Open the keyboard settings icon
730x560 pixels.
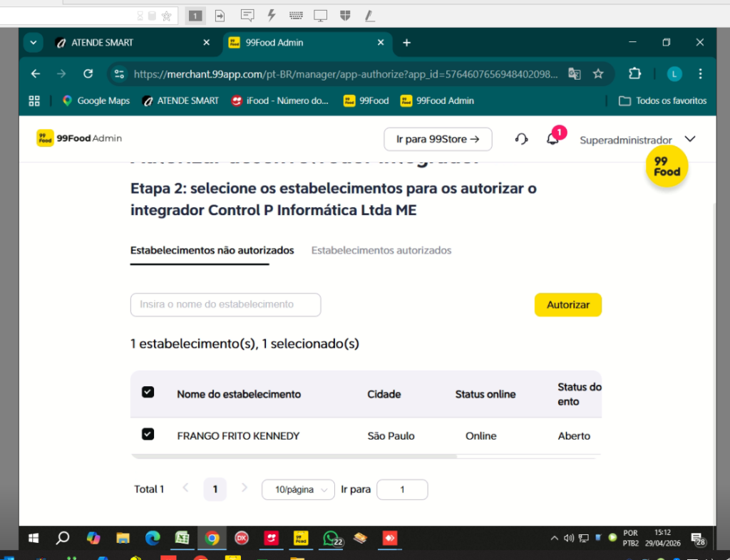296,16
